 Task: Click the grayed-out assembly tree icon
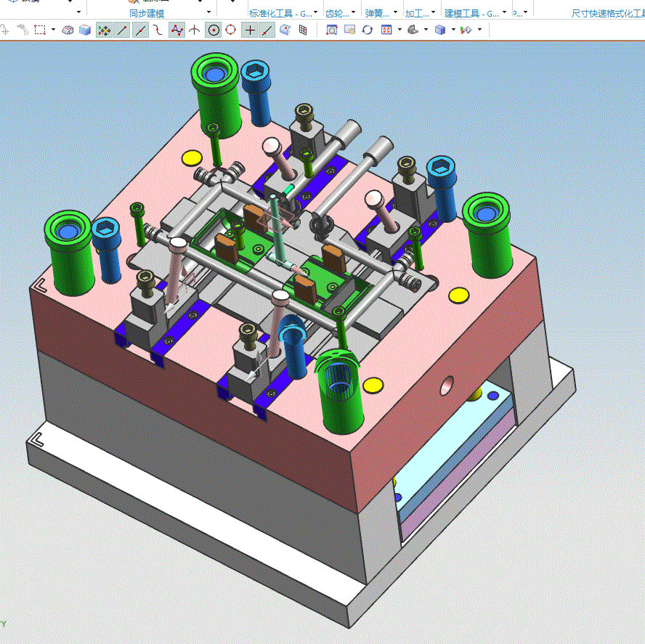coord(23,30)
